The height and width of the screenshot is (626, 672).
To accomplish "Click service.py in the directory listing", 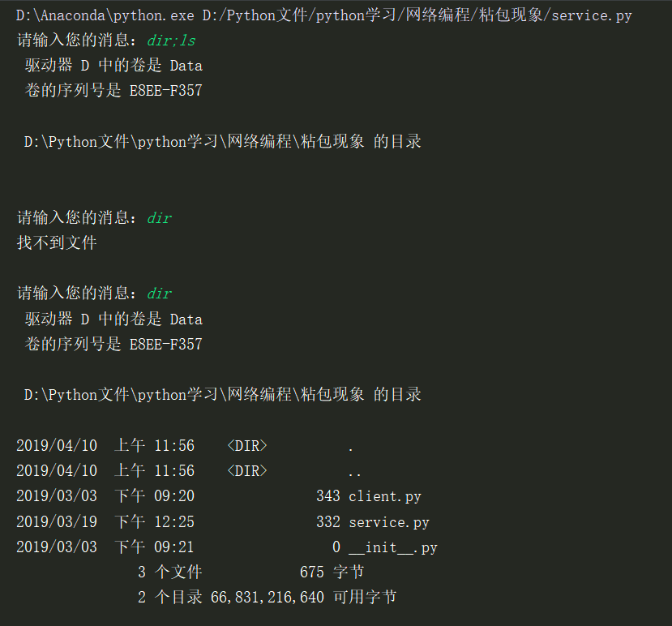I will tap(388, 521).
